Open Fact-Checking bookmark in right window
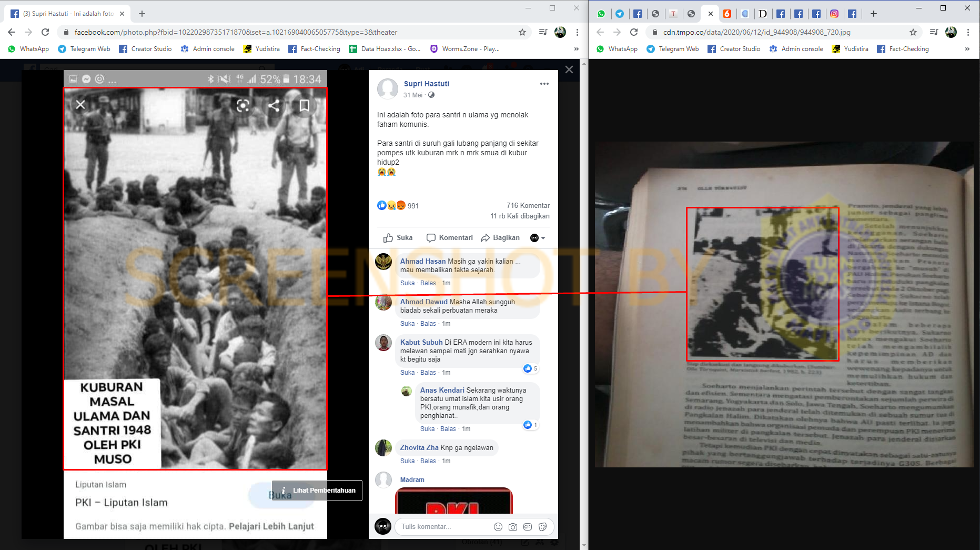The width and height of the screenshot is (980, 550). 903,49
